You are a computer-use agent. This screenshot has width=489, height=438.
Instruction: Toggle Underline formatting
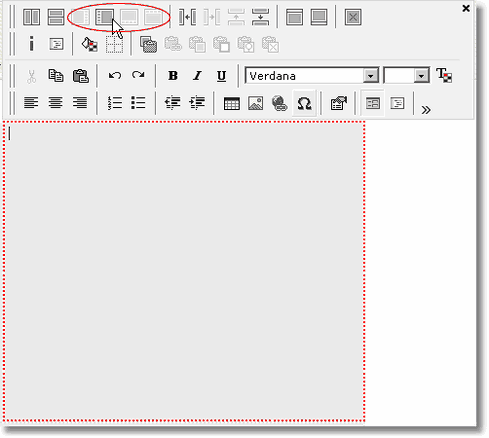[x=221, y=76]
